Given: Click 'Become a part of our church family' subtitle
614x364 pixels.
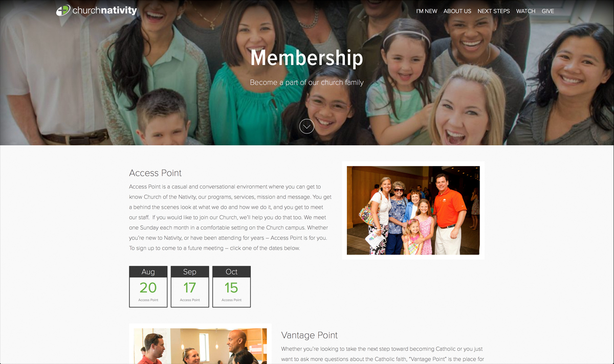Looking at the screenshot, I should 306,82.
